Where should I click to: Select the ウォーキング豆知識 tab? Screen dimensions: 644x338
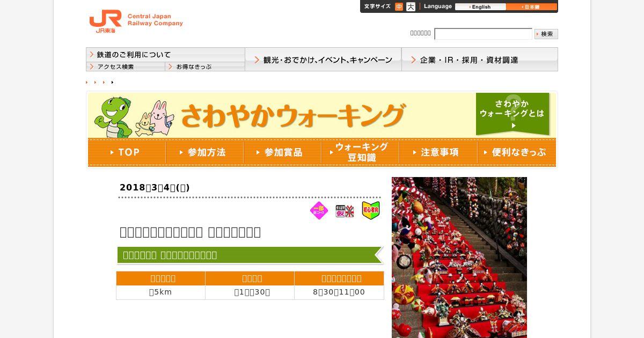coord(360,152)
